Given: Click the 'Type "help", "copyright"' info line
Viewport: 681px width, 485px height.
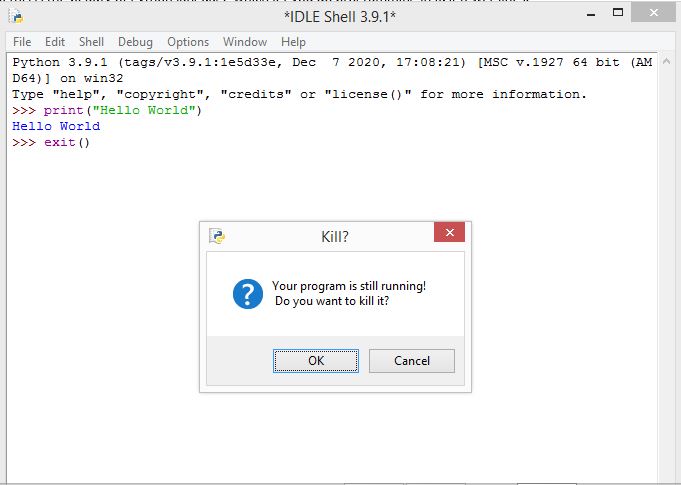Looking at the screenshot, I should point(299,94).
